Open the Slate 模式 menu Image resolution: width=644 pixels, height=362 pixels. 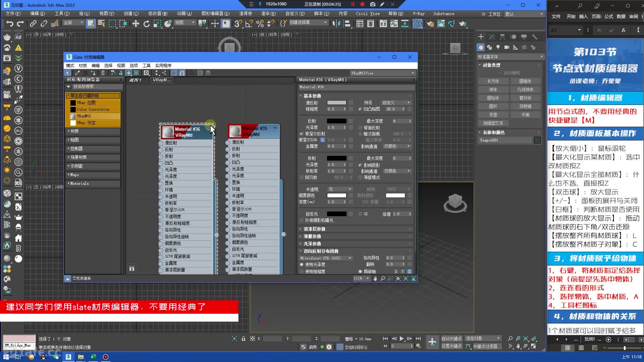click(x=70, y=65)
